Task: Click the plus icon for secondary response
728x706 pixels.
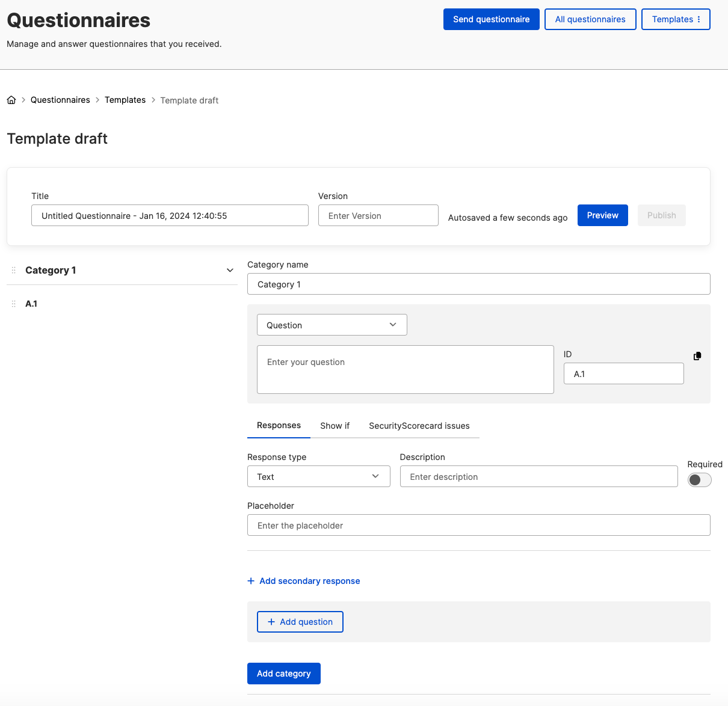Action: pos(251,581)
